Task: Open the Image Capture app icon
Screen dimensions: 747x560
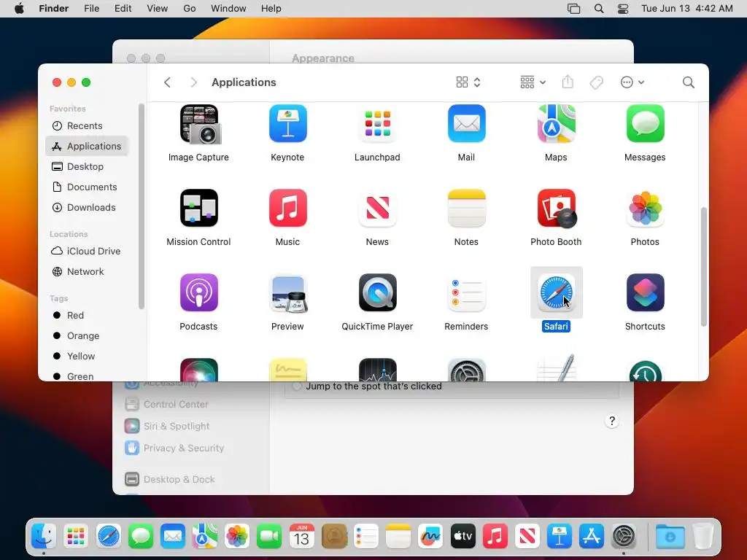Action: pos(200,124)
